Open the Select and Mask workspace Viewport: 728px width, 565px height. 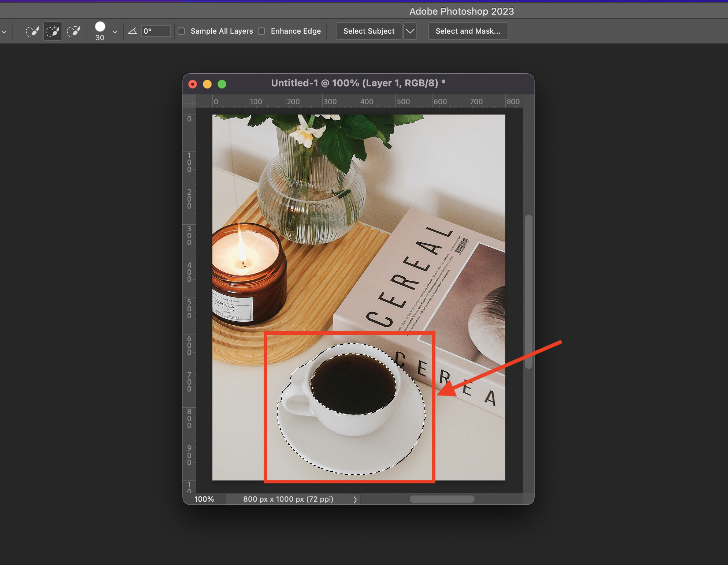[x=468, y=31]
